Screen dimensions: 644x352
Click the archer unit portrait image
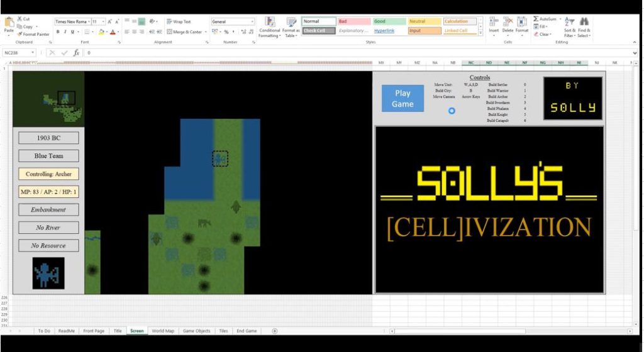point(48,273)
